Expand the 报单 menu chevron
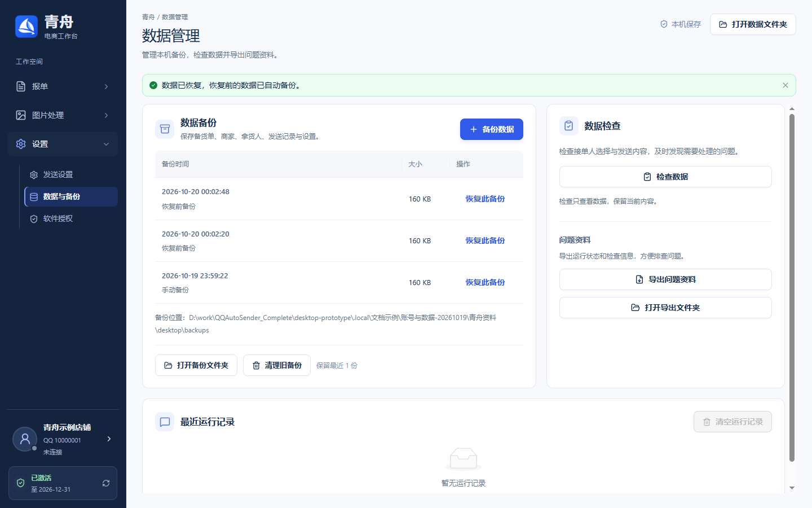Viewport: 812px width, 508px height. (106, 86)
